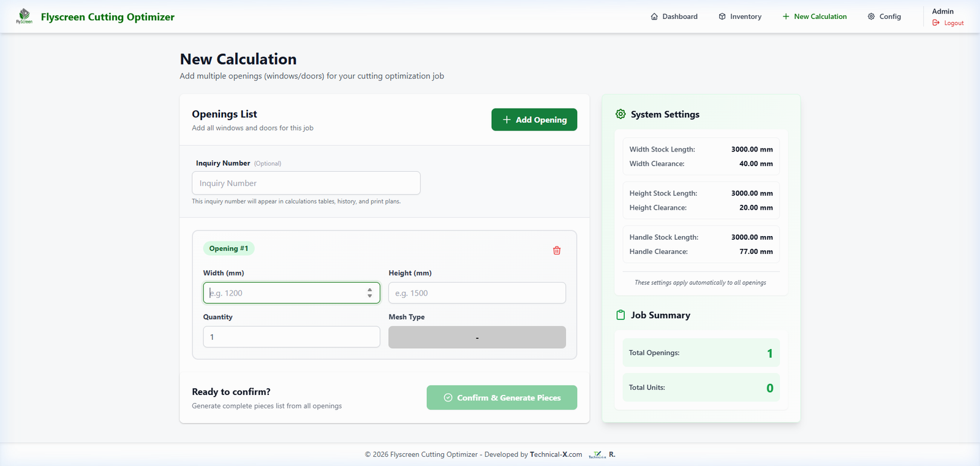This screenshot has height=466, width=980.
Task: Click the Admin user label
Action: pyautogui.click(x=943, y=11)
